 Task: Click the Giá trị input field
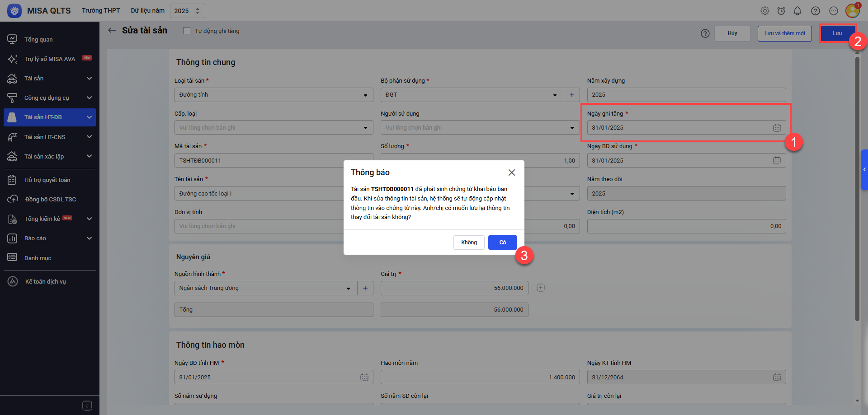[x=454, y=288]
